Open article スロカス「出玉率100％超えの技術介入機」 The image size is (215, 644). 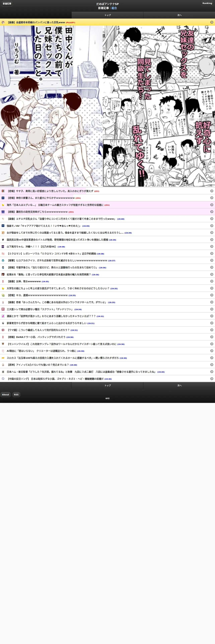coord(107,358)
